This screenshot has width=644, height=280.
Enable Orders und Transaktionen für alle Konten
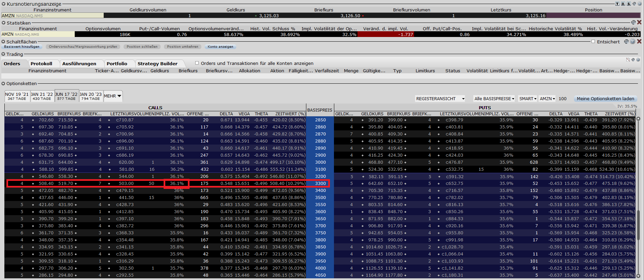tap(197, 63)
